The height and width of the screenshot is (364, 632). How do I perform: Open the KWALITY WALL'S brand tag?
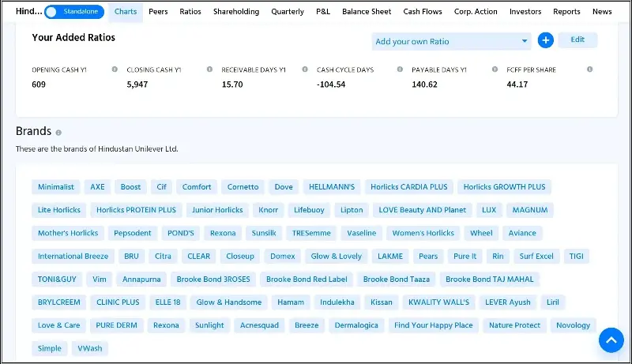438,302
